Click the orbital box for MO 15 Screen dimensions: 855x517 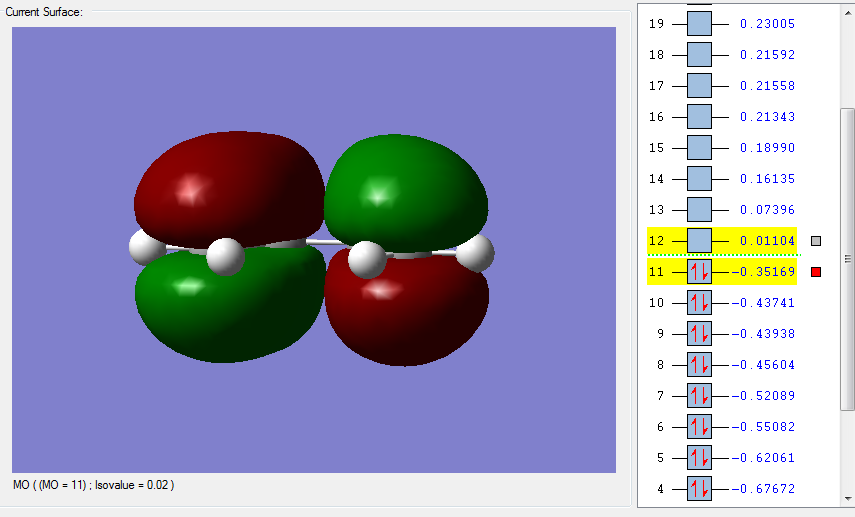pos(699,148)
